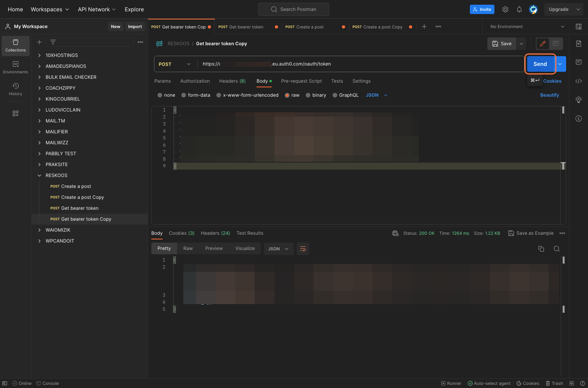588x388 pixels.
Task: Choose the binary body type
Action: [x=308, y=95]
